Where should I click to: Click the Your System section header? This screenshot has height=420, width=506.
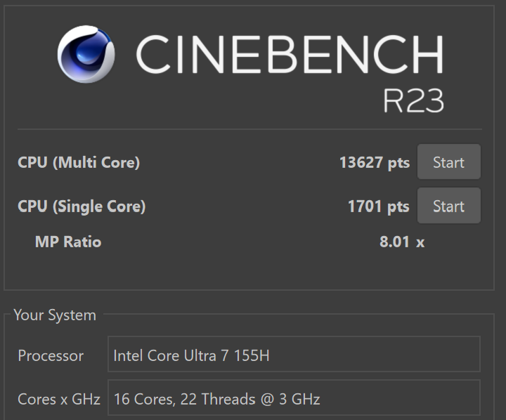pos(55,315)
